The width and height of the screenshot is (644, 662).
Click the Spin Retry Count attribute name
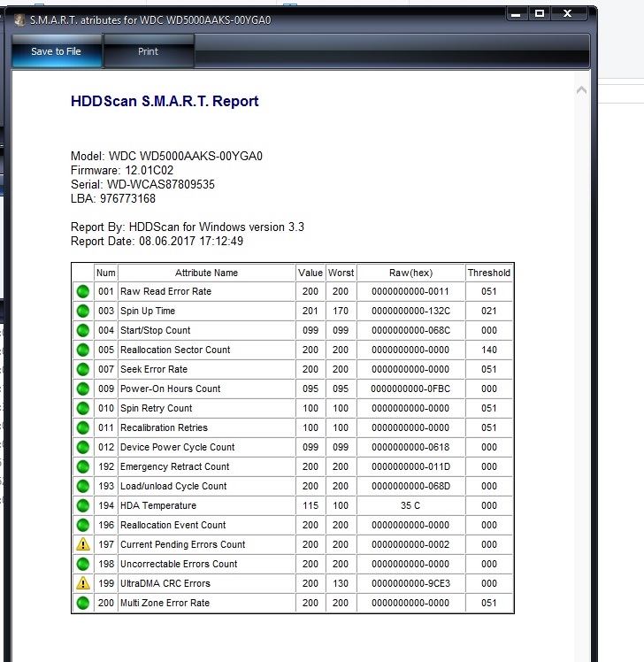[157, 408]
